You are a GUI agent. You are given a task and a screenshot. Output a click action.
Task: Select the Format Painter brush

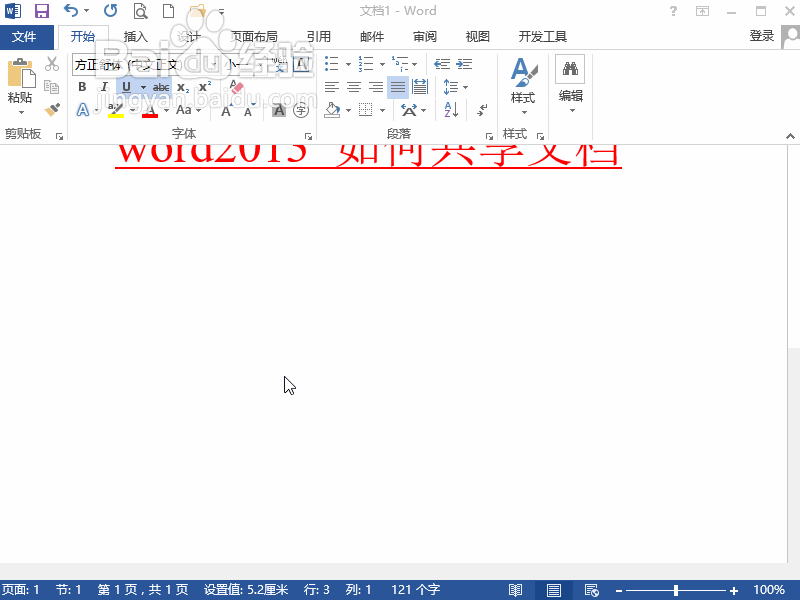52,109
